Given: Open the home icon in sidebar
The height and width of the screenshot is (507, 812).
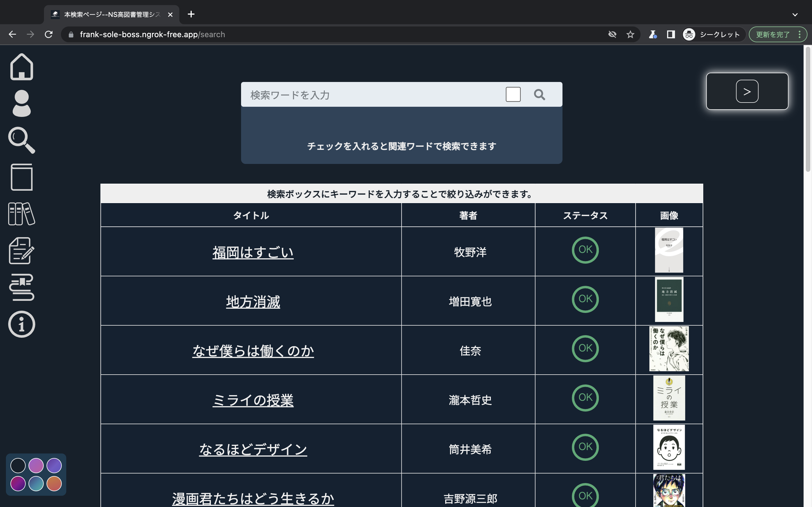Looking at the screenshot, I should (21, 67).
